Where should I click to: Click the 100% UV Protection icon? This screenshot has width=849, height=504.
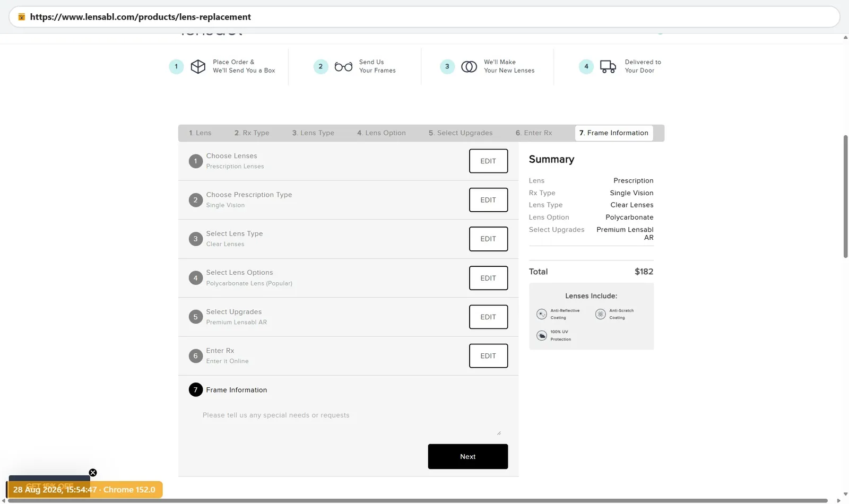tap(541, 335)
